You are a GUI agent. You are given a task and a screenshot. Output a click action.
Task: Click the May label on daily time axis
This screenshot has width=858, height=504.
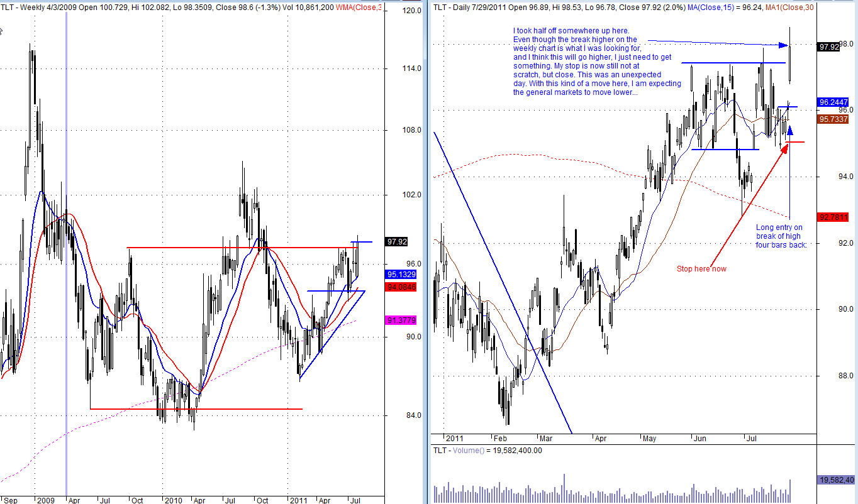(x=649, y=438)
